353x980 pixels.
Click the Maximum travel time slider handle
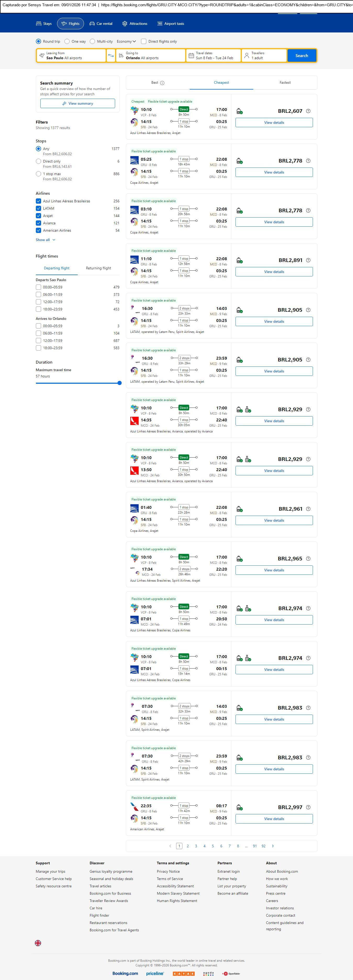point(119,383)
